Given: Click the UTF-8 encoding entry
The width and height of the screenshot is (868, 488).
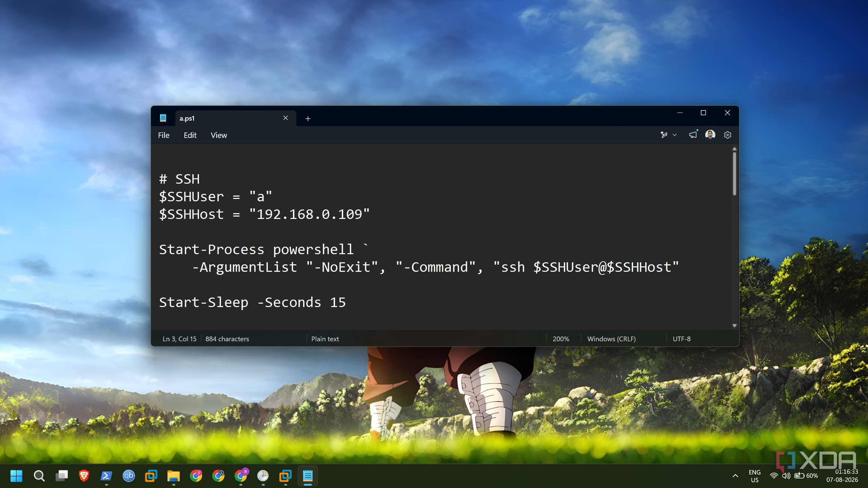Looking at the screenshot, I should [x=682, y=339].
